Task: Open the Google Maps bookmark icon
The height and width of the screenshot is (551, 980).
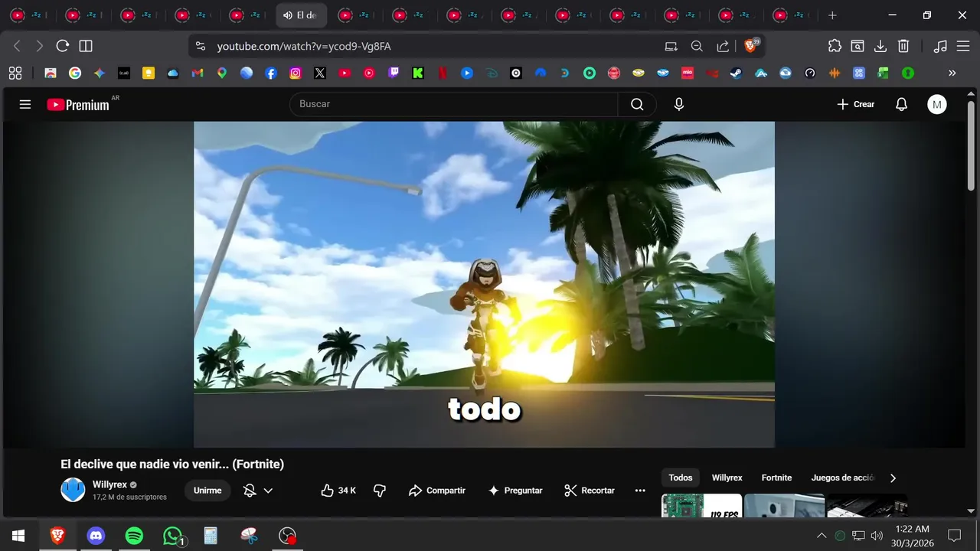Action: tap(222, 73)
